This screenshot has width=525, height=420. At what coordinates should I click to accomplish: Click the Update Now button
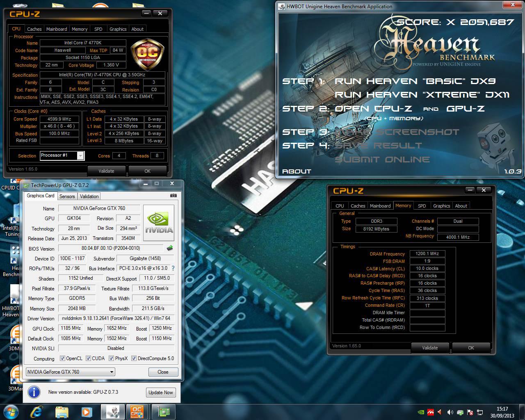[161, 393]
